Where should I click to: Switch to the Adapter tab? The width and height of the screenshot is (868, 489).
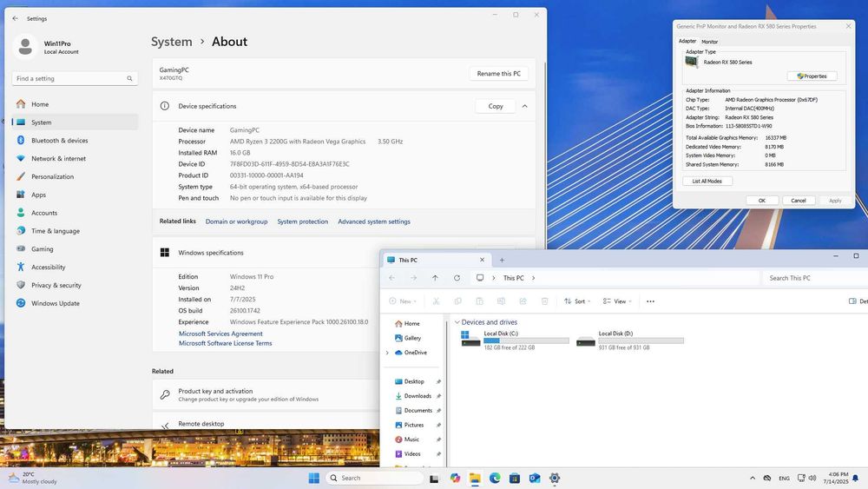[687, 41]
